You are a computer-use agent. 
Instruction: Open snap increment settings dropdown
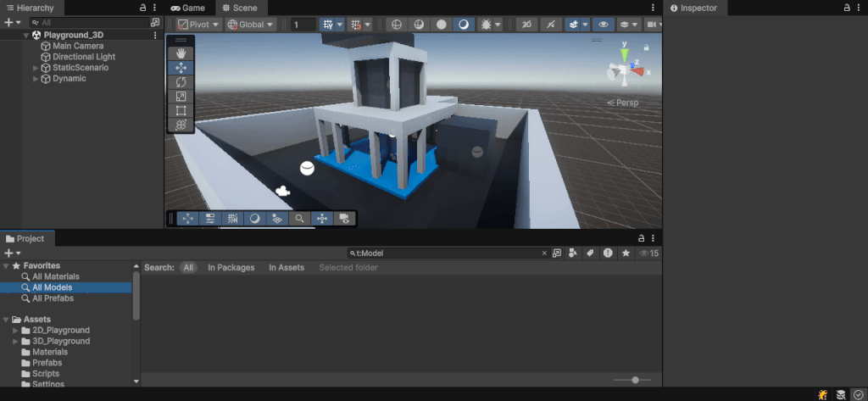367,25
